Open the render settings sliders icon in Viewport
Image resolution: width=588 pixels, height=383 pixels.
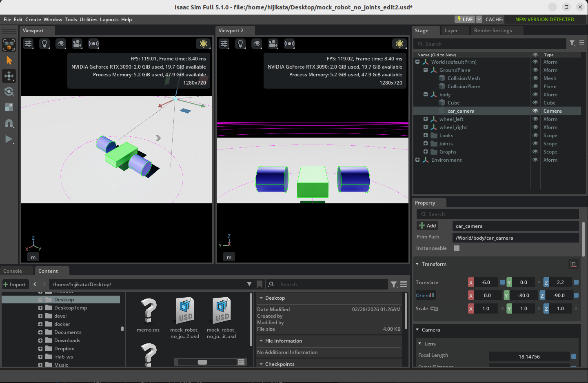28,44
